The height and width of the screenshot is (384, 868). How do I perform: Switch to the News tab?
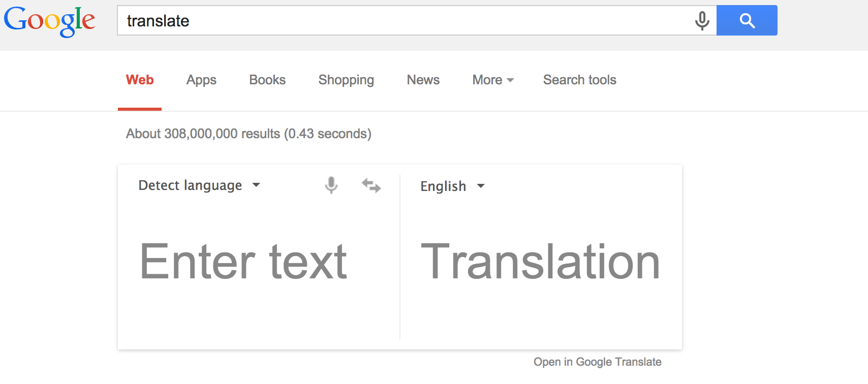pos(423,80)
